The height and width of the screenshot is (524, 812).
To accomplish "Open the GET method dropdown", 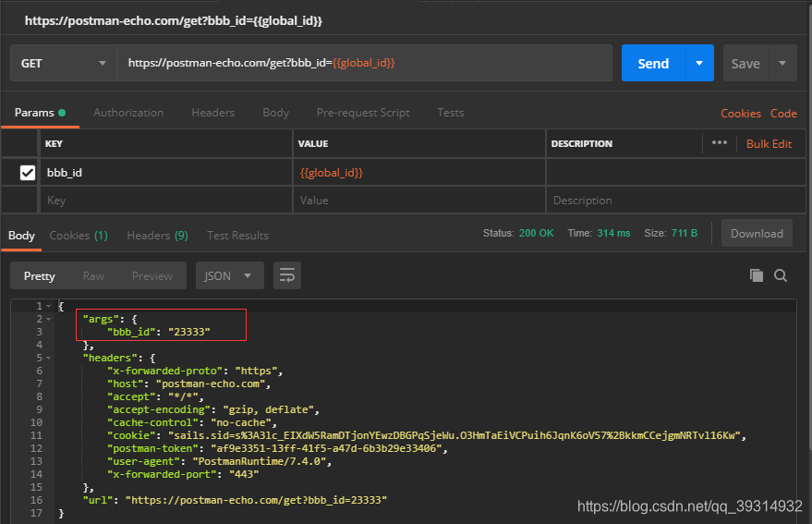I will (64, 63).
